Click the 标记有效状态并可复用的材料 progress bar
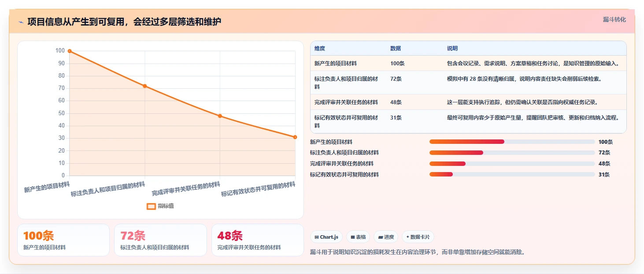The height and width of the screenshot is (274, 644). [x=512, y=174]
